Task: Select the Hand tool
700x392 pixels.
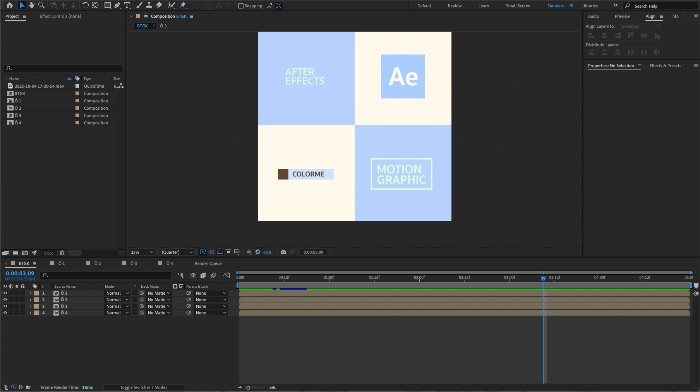Action: (x=31, y=5)
